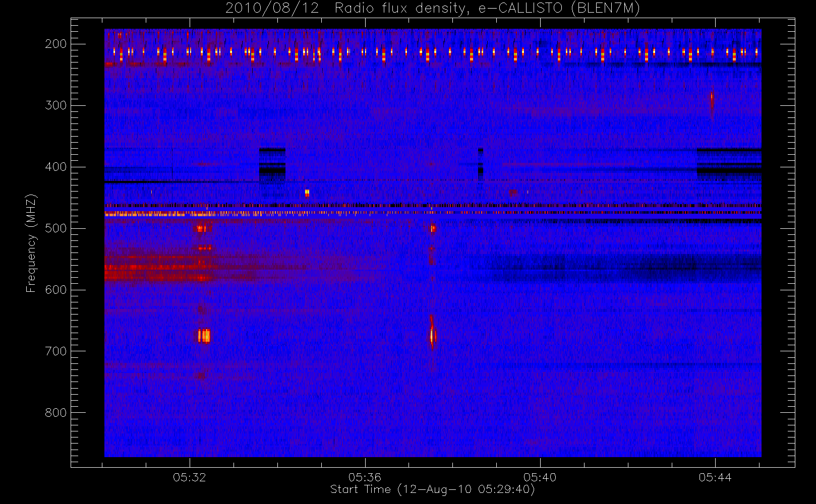
Task: Click the 400 frequency tick label
Action: click(x=55, y=167)
